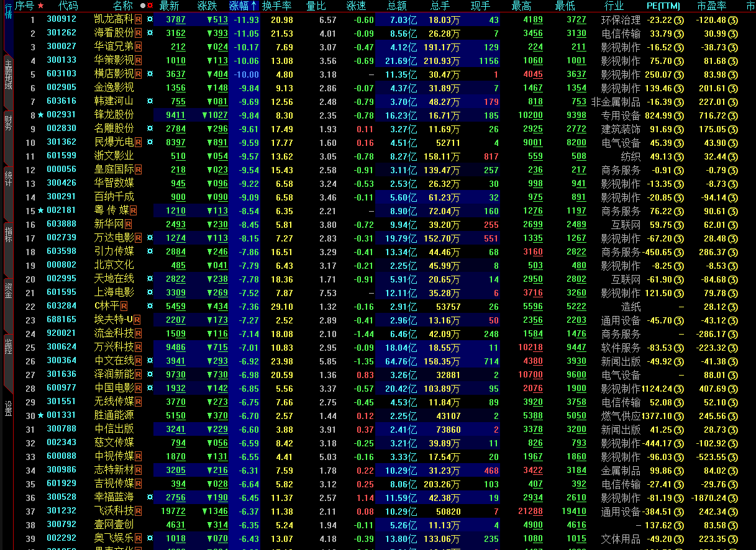Sort by the PE(TTM) column header

tap(663, 6)
